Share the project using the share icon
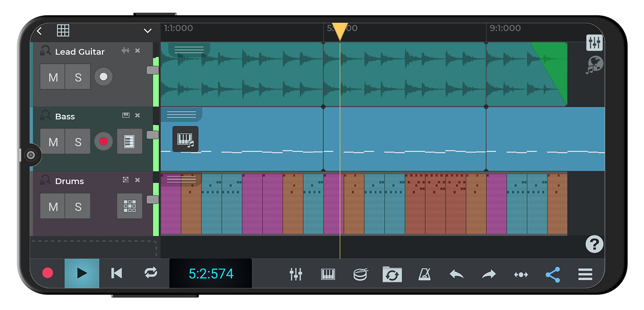 pyautogui.click(x=553, y=274)
